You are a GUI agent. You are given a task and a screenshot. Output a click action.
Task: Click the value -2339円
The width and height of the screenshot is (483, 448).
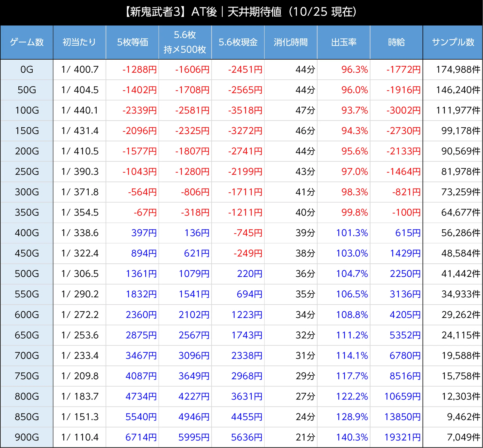[140, 110]
